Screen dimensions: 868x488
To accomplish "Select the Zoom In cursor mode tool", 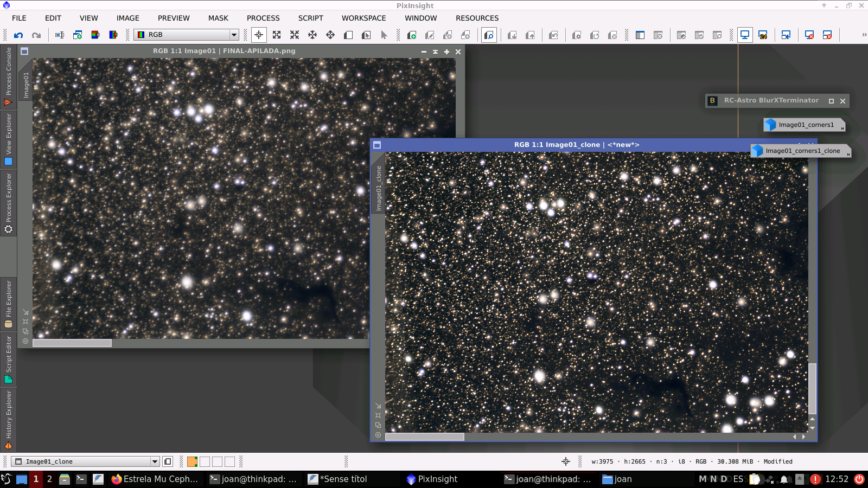I will (x=277, y=35).
